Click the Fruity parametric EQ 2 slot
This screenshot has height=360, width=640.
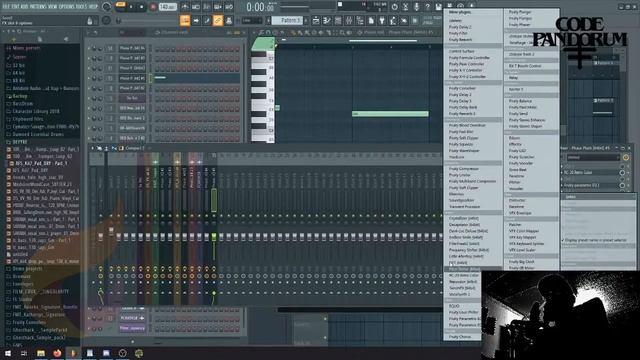coord(590,185)
